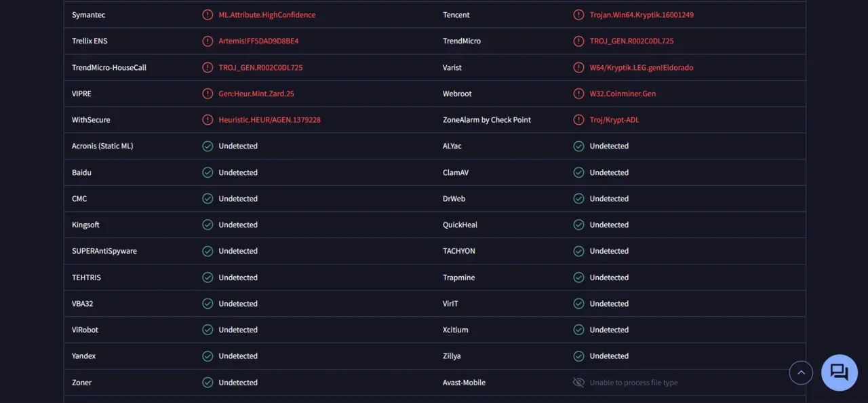Click the WithSecure warning icon
This screenshot has height=403, width=868.
[x=208, y=120]
